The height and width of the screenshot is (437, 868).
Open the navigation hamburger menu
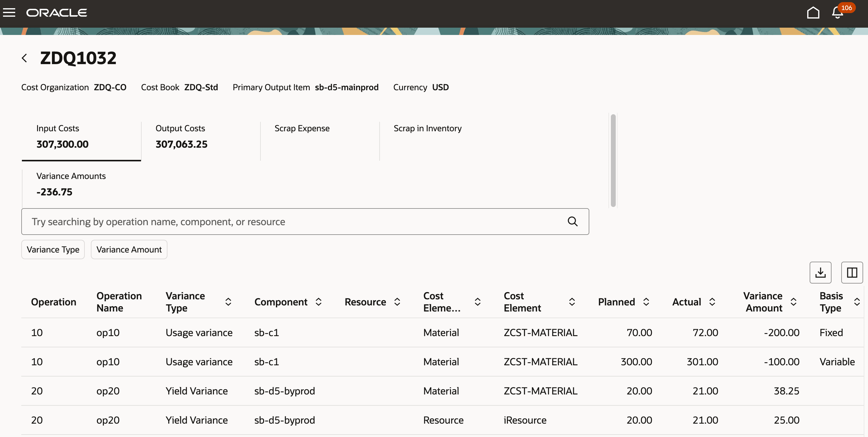(x=10, y=12)
